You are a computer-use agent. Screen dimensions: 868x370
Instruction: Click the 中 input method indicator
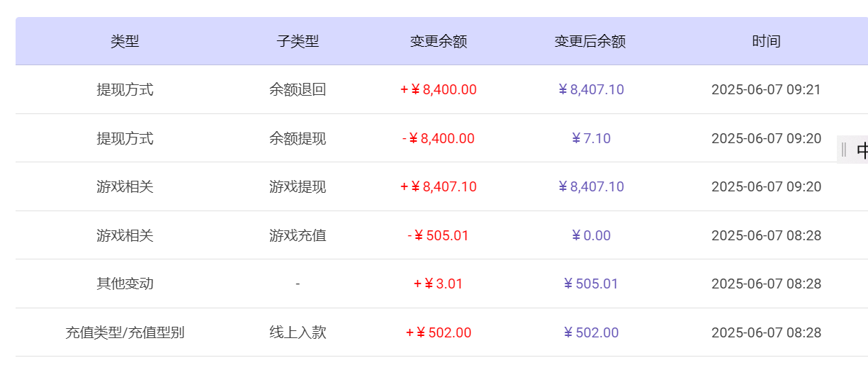coord(861,150)
